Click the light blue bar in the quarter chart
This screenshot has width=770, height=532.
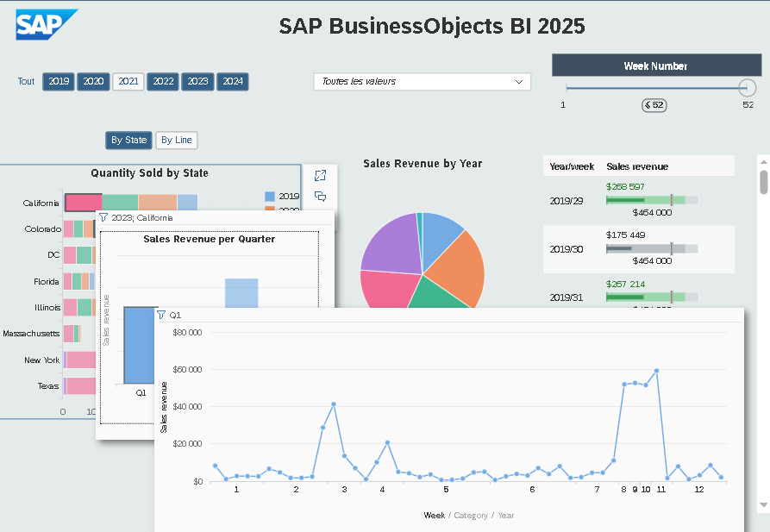(x=241, y=293)
